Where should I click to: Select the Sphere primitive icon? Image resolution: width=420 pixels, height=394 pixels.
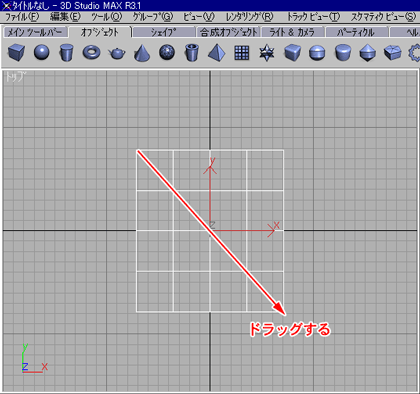tap(42, 53)
